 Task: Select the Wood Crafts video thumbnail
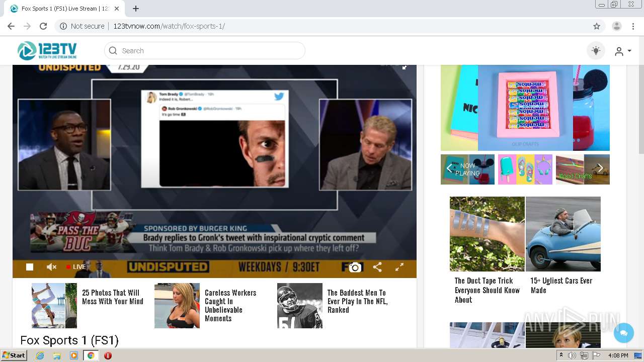(583, 169)
